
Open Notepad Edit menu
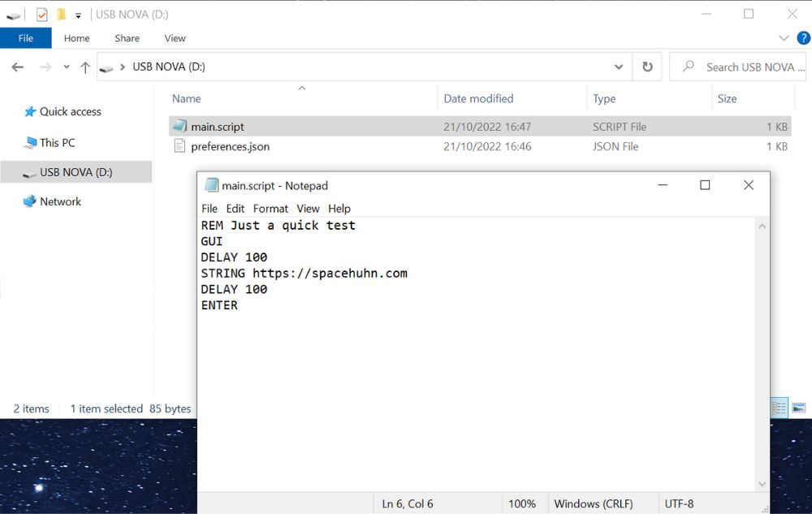tap(235, 208)
